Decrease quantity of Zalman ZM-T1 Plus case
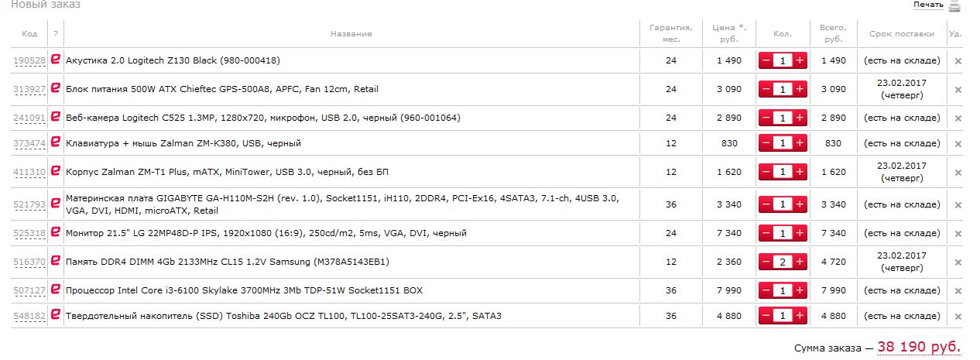This screenshot has width=980, height=360. click(x=766, y=172)
